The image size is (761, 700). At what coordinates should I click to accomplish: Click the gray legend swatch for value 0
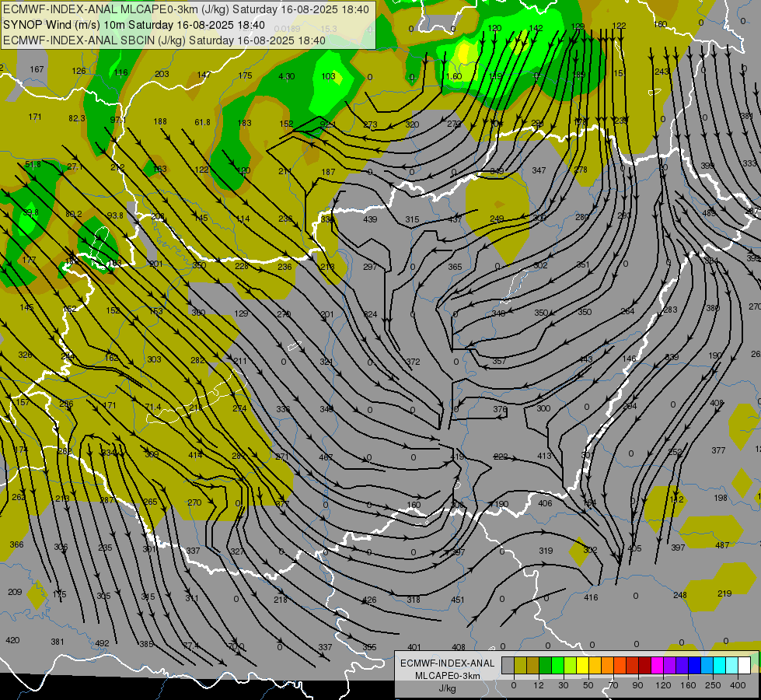[x=508, y=666]
